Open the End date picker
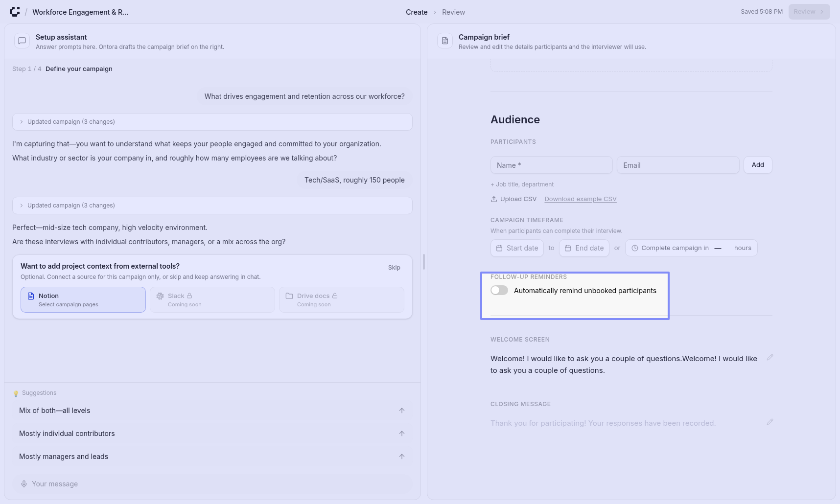The width and height of the screenshot is (840, 504). click(x=584, y=248)
